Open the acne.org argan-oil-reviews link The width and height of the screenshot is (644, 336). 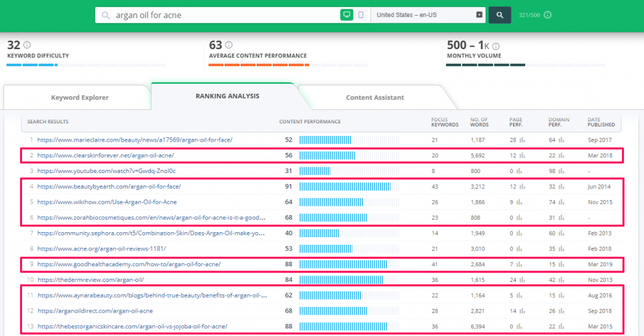tap(101, 249)
